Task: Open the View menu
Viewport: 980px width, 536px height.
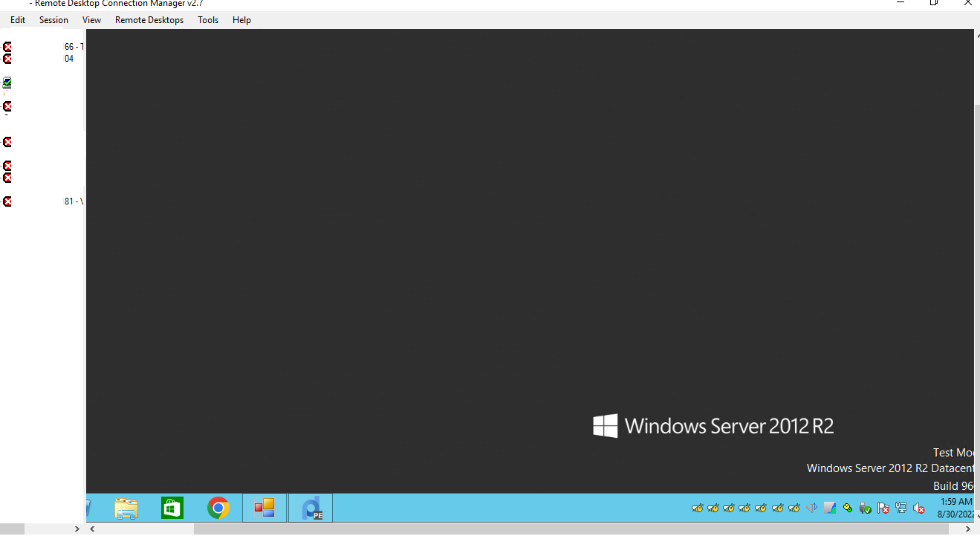Action: [92, 20]
